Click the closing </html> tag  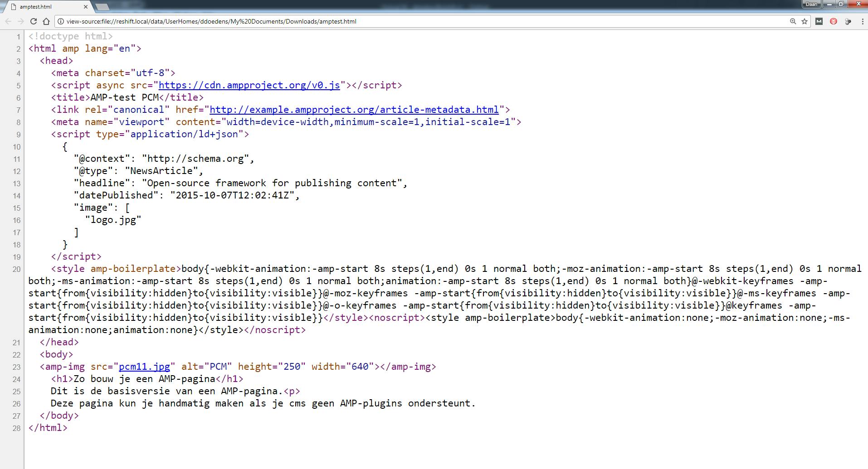(48, 428)
